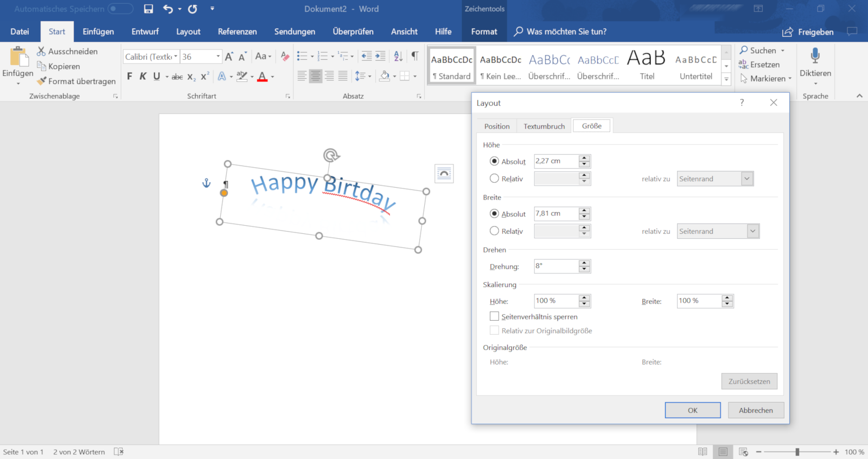Viewport: 868px width, 459px height.
Task: Open the font size dropdown
Action: coord(218,56)
